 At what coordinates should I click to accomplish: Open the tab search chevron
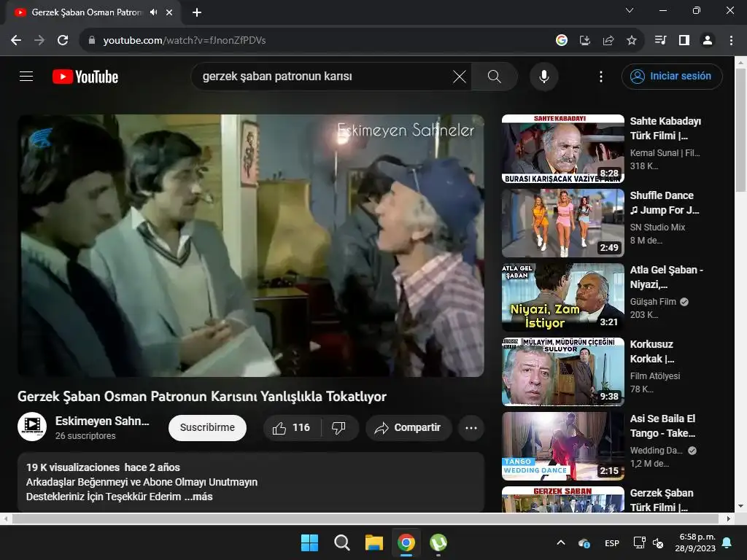[x=630, y=10]
